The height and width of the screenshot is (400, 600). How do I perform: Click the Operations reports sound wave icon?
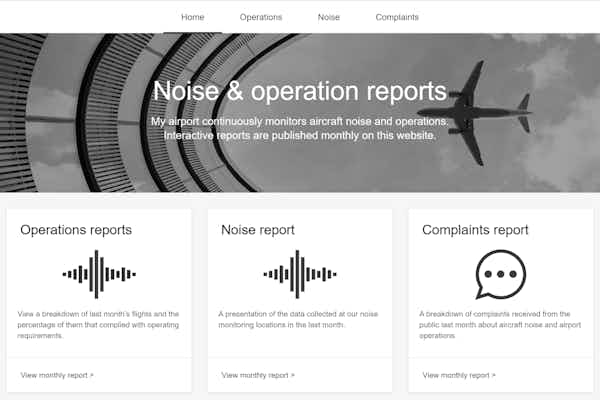[99, 274]
